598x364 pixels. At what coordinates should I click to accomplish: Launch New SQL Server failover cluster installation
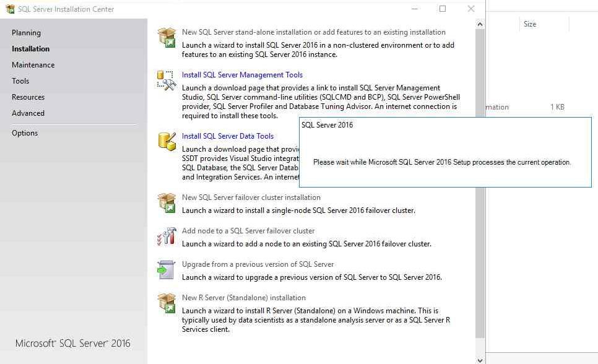(x=251, y=197)
